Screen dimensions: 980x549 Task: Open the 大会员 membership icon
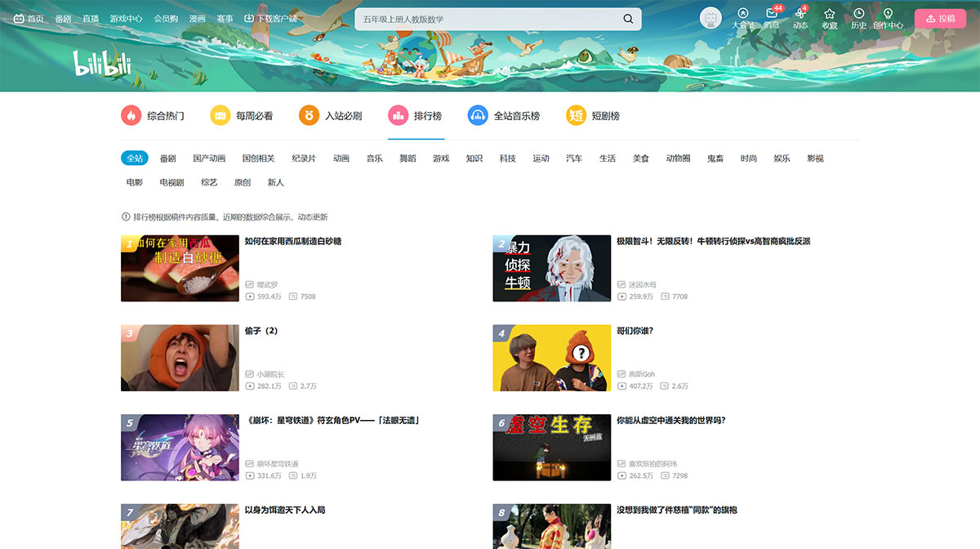click(742, 17)
